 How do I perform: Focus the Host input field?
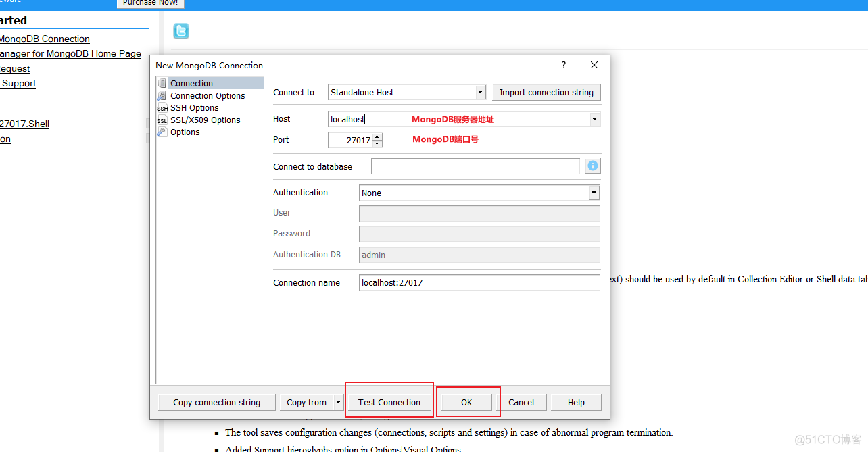point(458,119)
